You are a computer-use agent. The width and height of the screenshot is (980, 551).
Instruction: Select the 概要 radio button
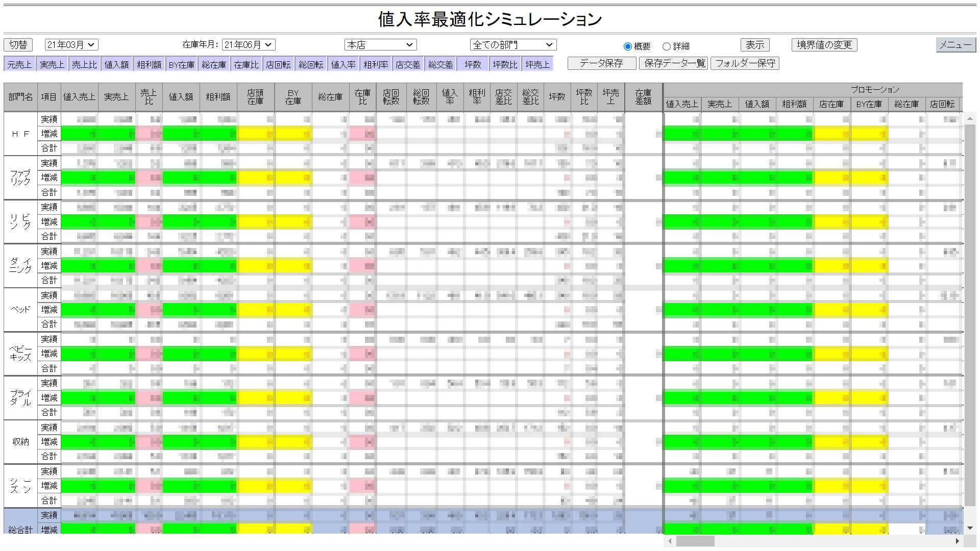628,46
